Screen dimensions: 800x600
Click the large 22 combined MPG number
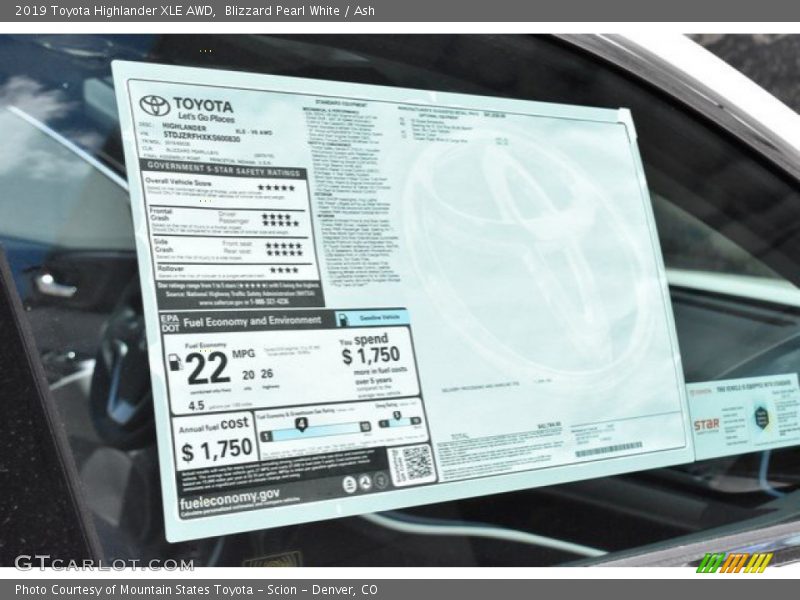tap(208, 368)
